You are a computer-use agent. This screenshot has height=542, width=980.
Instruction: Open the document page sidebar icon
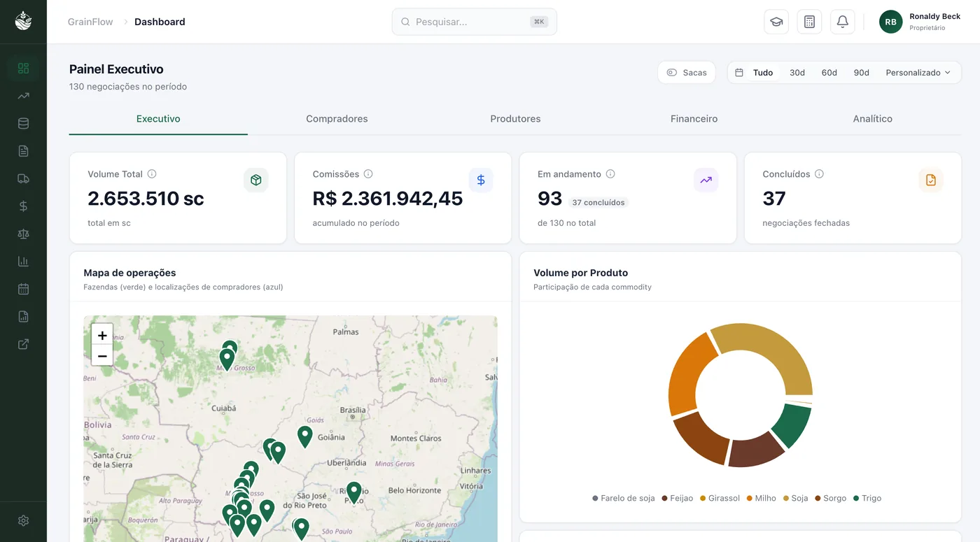23,151
